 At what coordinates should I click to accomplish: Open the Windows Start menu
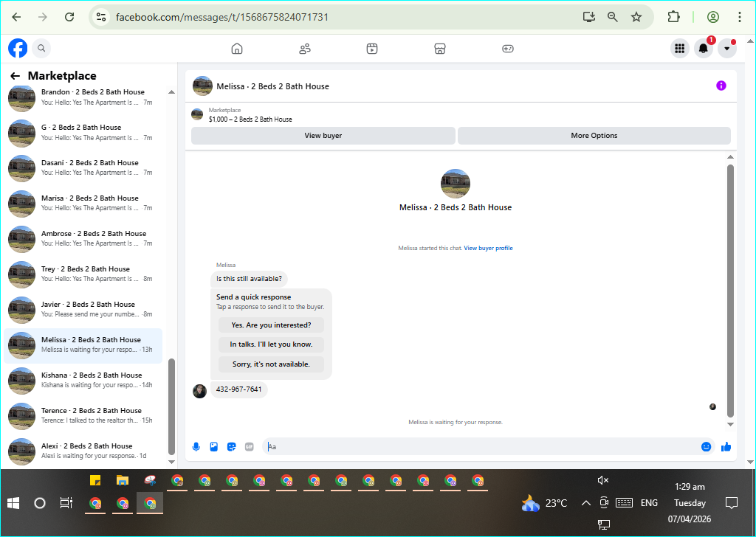[x=13, y=503]
